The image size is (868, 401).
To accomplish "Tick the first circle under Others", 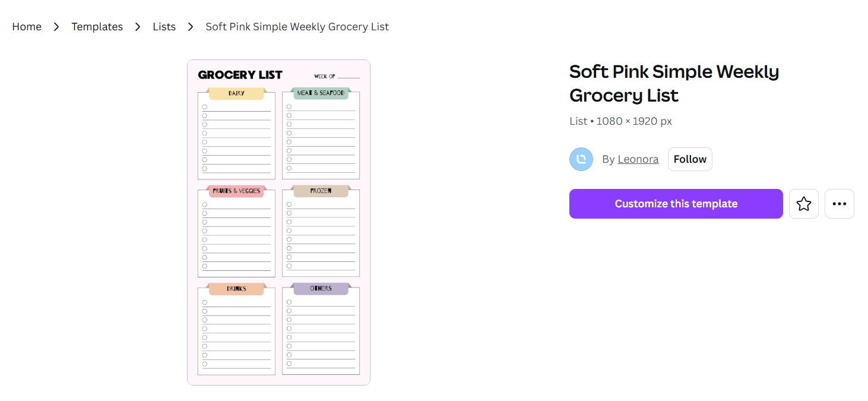I will point(289,302).
